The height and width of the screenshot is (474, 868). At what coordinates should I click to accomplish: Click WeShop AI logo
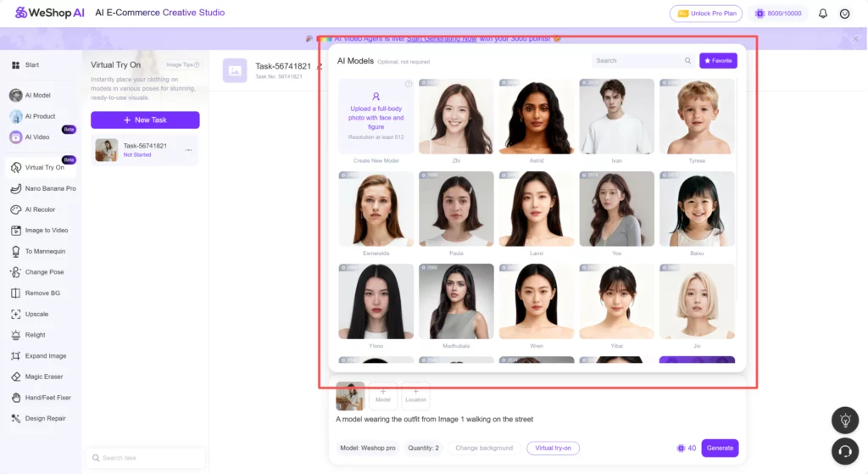[x=50, y=13]
